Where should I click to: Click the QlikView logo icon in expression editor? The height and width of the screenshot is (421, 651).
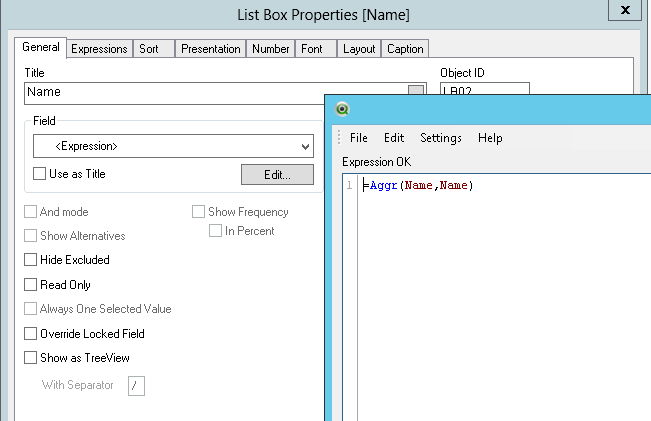342,109
